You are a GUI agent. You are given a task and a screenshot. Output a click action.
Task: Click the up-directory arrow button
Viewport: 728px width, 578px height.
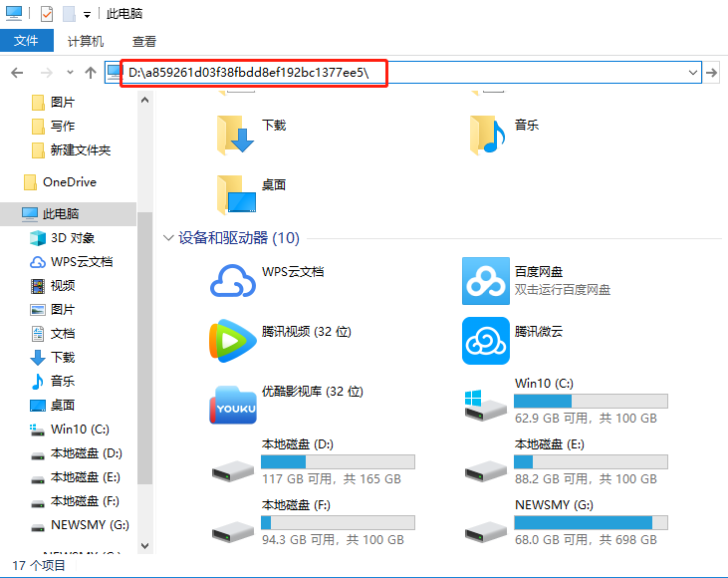(91, 72)
